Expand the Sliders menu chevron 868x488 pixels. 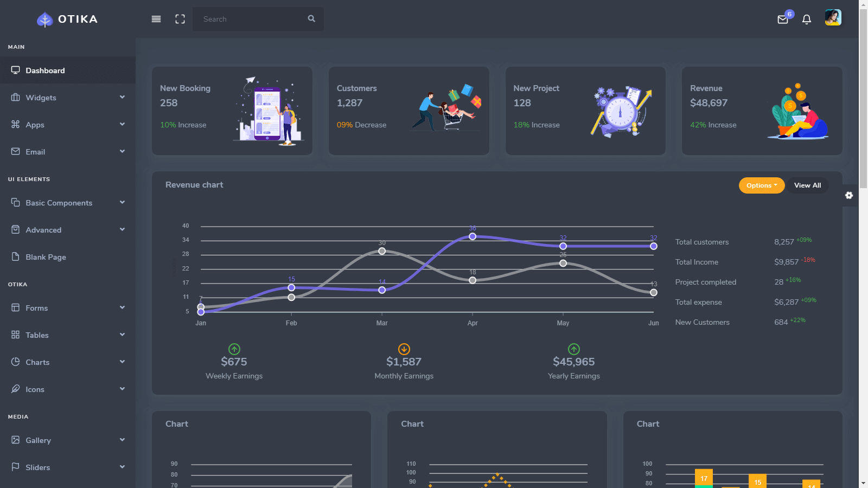click(122, 467)
